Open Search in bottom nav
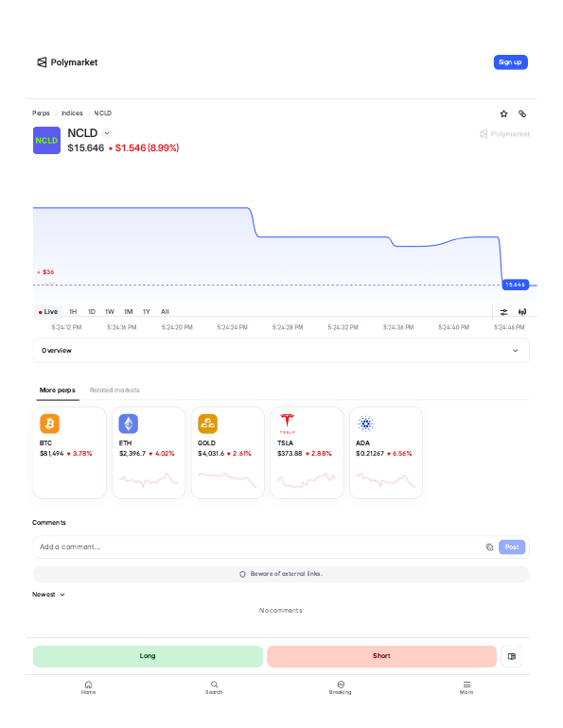The image size is (563, 728). 214,687
